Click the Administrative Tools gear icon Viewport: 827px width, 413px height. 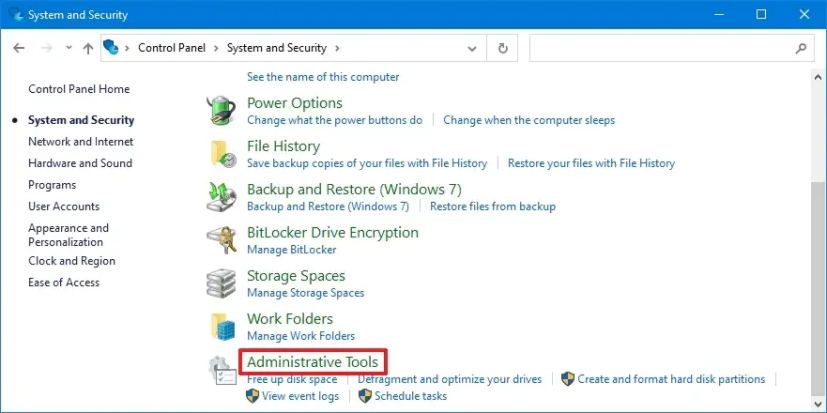[x=222, y=369]
